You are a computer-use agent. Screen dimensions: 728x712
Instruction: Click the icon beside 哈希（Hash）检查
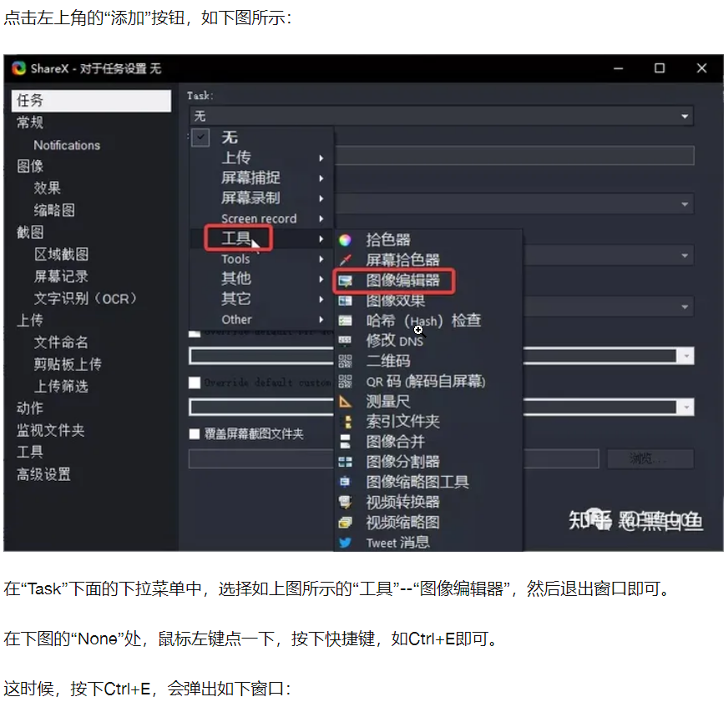[x=345, y=321]
